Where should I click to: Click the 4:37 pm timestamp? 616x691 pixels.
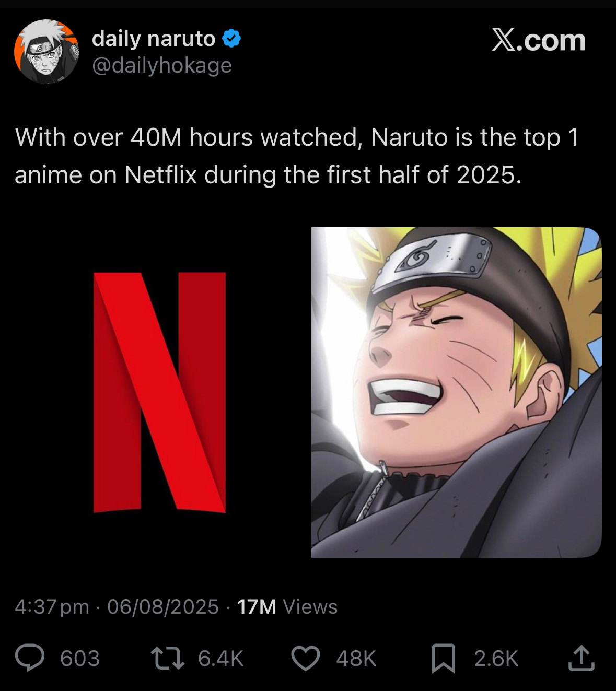[52, 607]
